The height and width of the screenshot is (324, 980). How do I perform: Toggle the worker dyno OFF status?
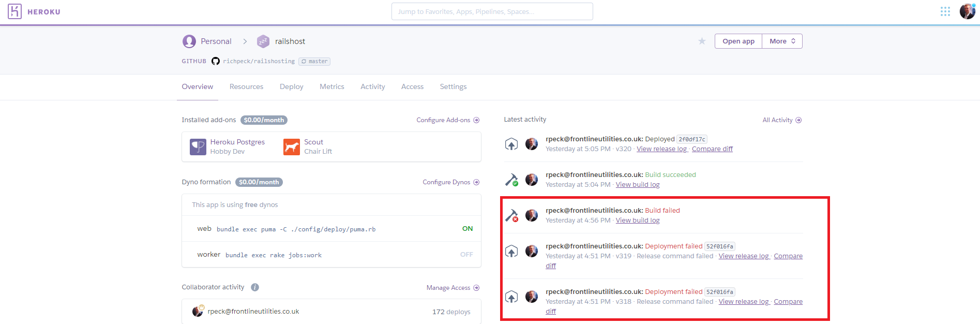click(466, 255)
